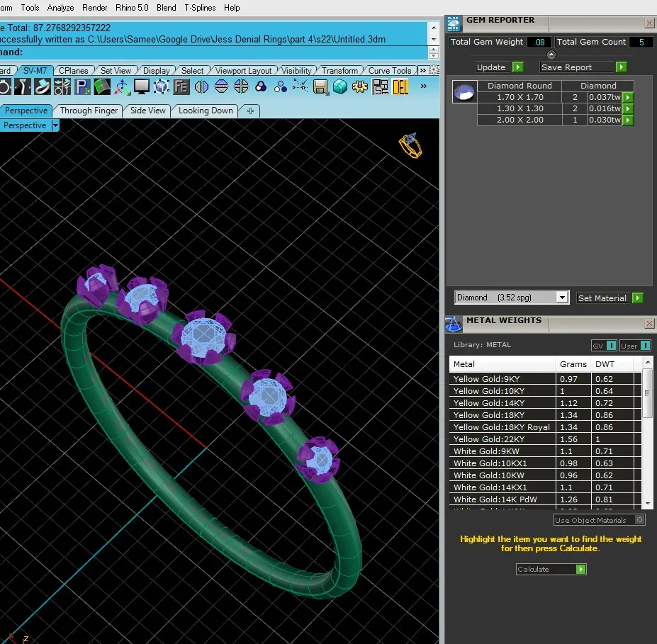Add a new viewport tab with plus
Screen dimensions: 657x644
[250, 111]
